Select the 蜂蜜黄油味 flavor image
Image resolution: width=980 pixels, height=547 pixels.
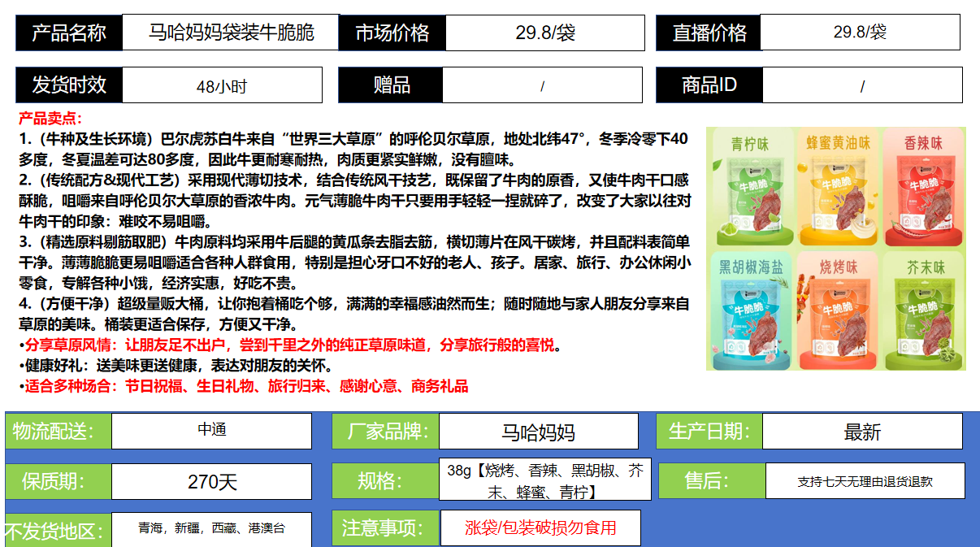pos(837,189)
